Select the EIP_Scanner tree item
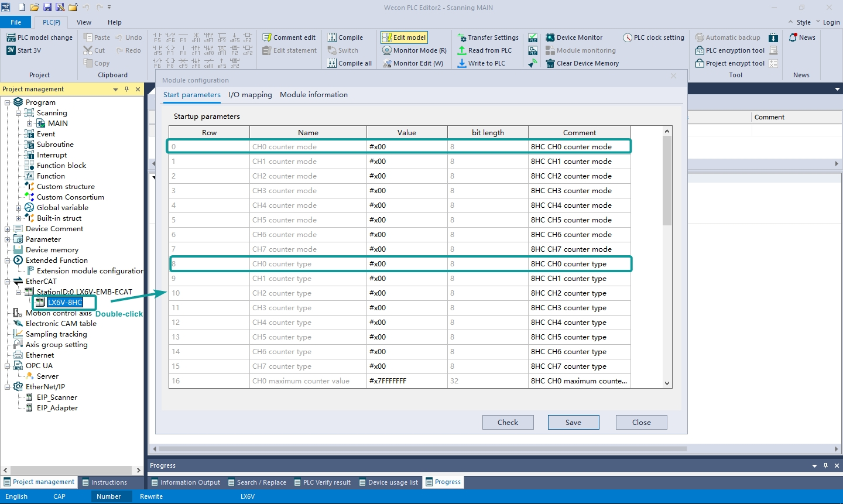This screenshot has height=504, width=843. click(x=57, y=397)
